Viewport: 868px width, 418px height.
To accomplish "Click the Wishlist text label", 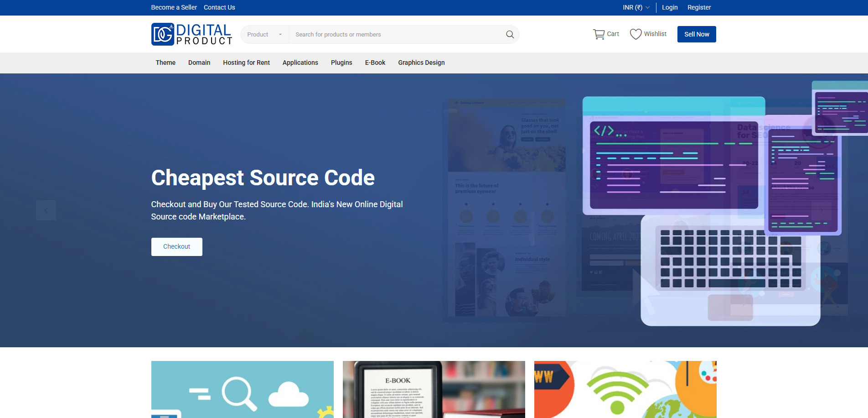I will point(655,34).
